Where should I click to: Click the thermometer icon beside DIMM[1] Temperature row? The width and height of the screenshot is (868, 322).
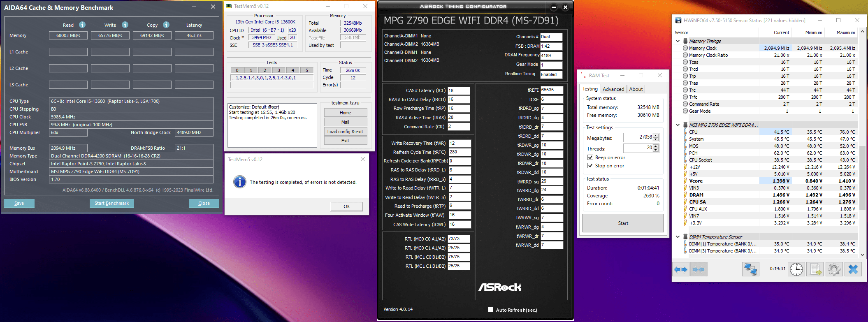[x=685, y=244]
